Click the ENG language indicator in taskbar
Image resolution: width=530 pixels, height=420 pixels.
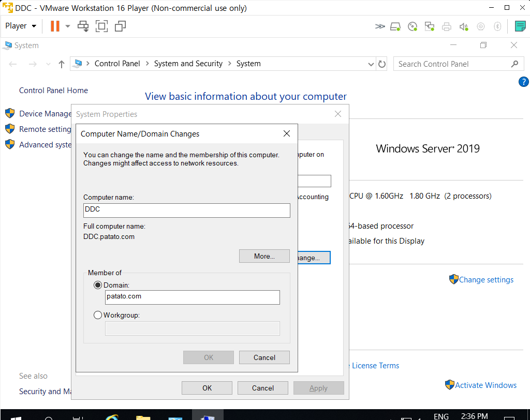(441, 416)
